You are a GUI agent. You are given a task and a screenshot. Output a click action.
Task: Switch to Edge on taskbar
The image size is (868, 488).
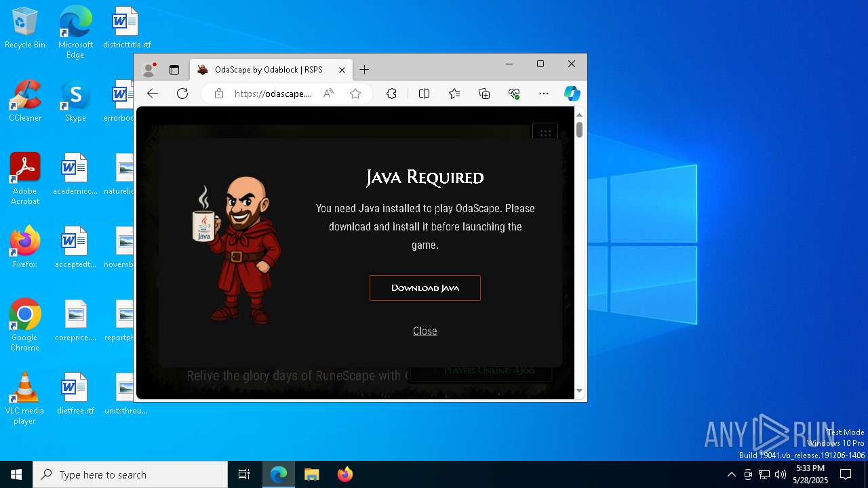tap(279, 474)
